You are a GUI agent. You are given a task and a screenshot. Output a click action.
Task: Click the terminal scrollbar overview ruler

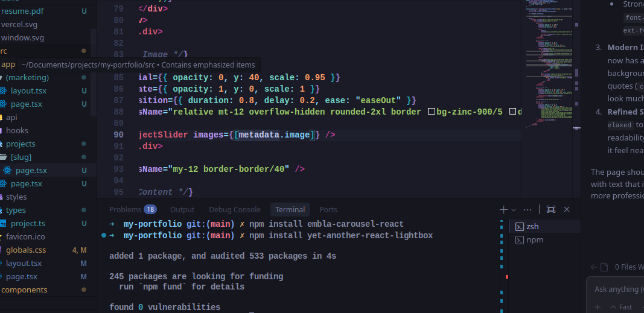[502, 267]
